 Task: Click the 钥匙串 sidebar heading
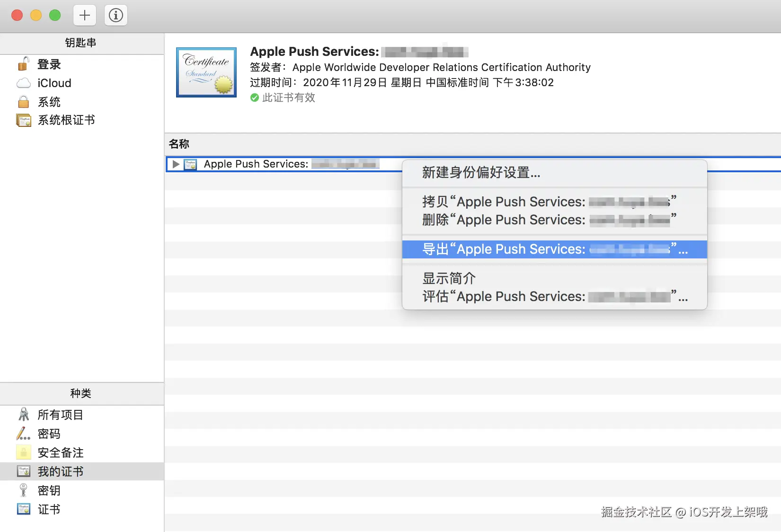point(81,43)
